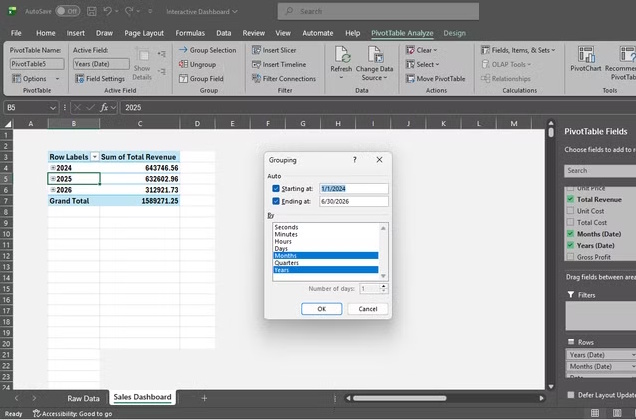Open Field Settings
636x420 pixels.
coord(100,79)
